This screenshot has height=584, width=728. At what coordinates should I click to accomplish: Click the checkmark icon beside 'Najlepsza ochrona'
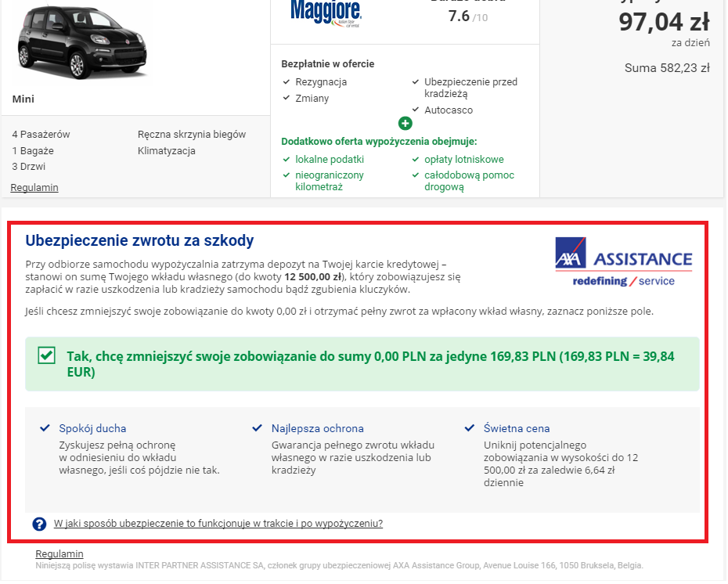(258, 428)
